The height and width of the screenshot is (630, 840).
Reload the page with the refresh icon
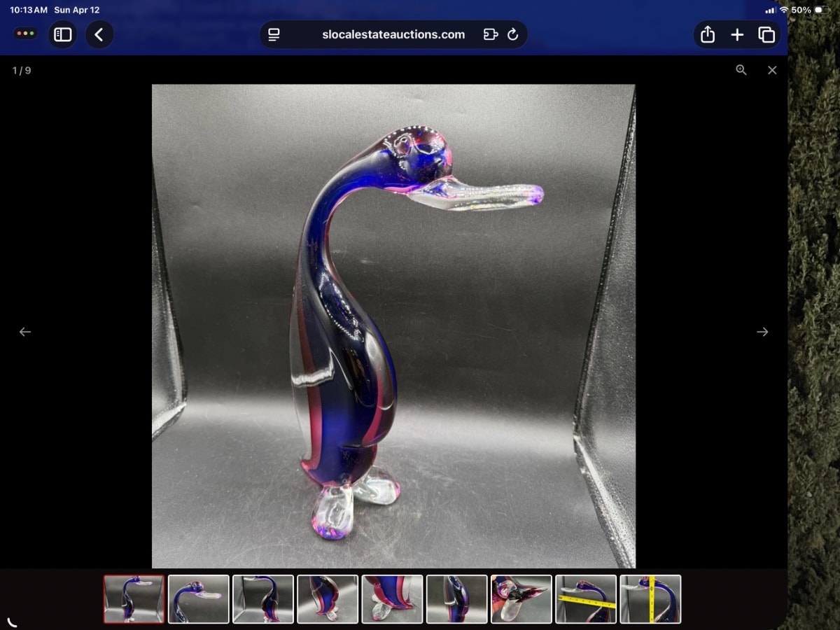point(513,34)
